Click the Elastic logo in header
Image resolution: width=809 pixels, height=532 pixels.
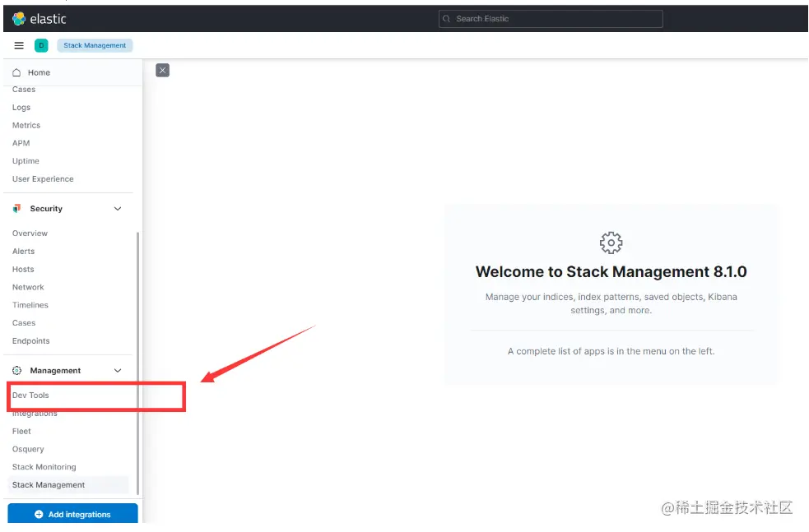click(40, 19)
